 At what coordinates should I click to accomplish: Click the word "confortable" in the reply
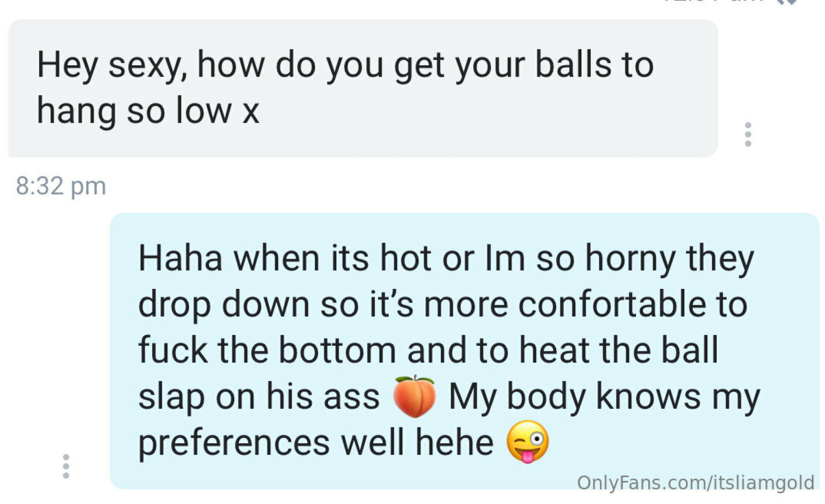612,305
